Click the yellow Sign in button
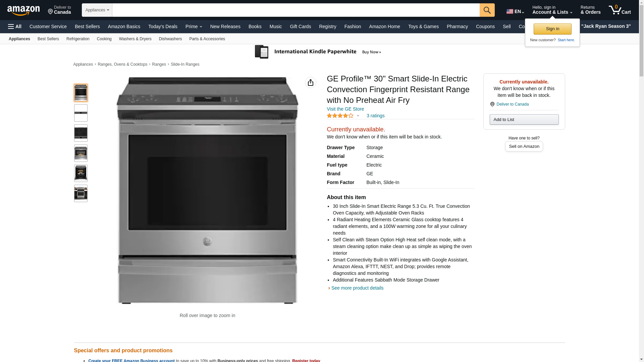 point(552,29)
